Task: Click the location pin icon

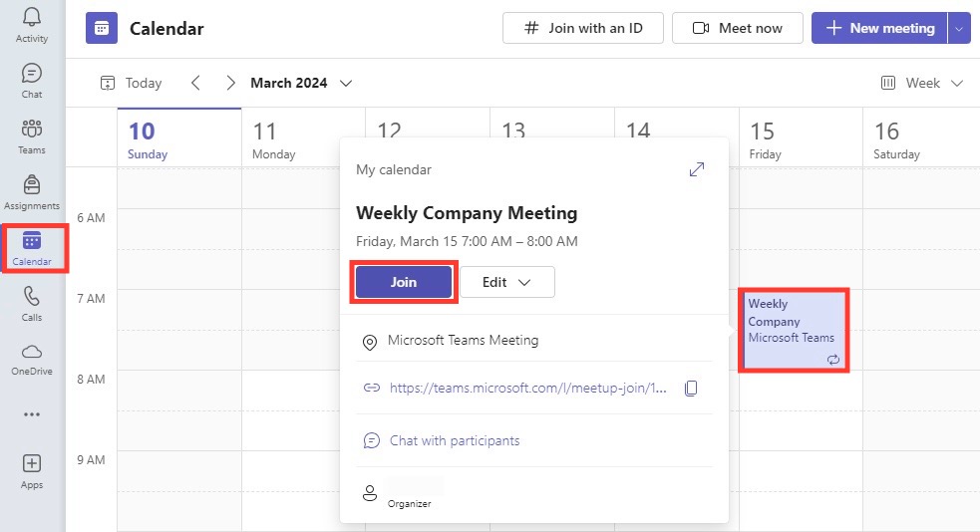Action: pyautogui.click(x=370, y=342)
